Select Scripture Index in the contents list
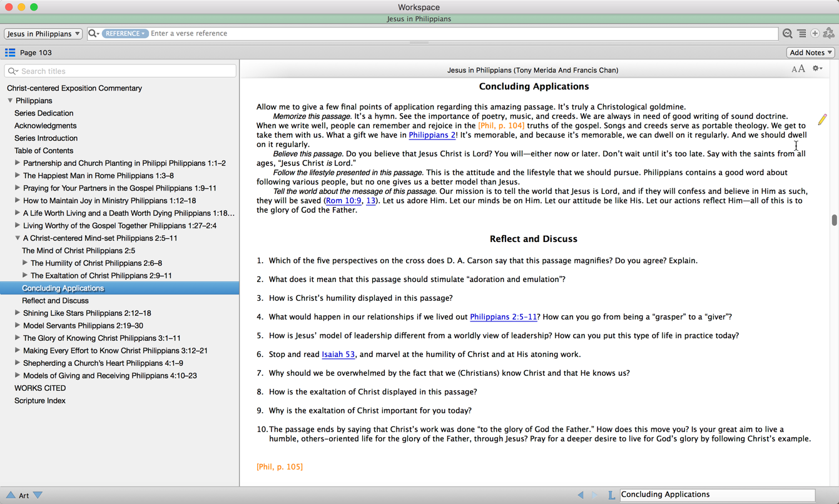The width and height of the screenshot is (839, 504). pos(40,401)
